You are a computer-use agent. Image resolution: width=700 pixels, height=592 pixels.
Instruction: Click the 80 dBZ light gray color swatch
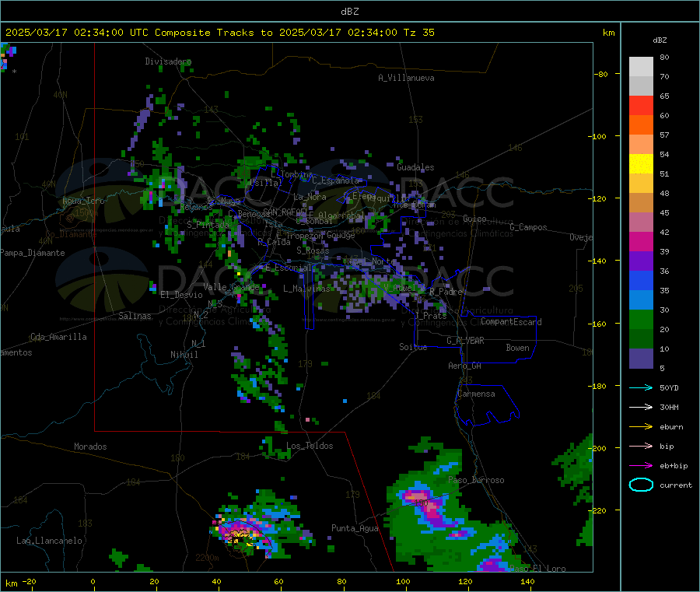[641, 67]
